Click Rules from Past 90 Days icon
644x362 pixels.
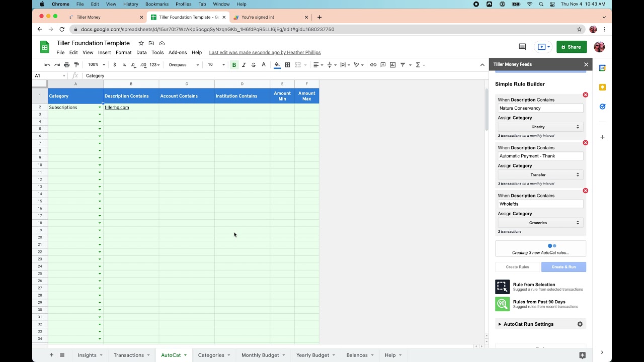[x=502, y=304]
